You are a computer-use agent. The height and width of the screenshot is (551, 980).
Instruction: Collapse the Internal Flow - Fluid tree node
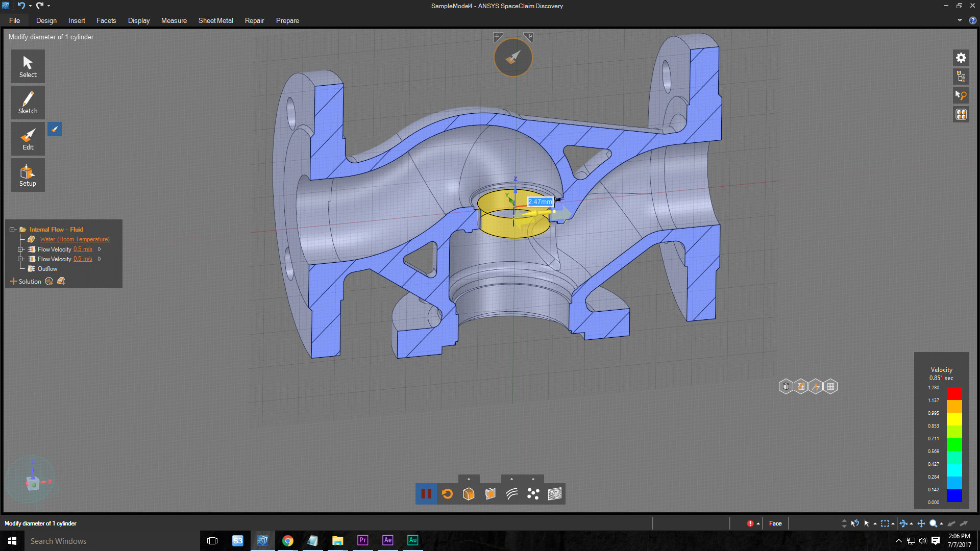tap(12, 230)
